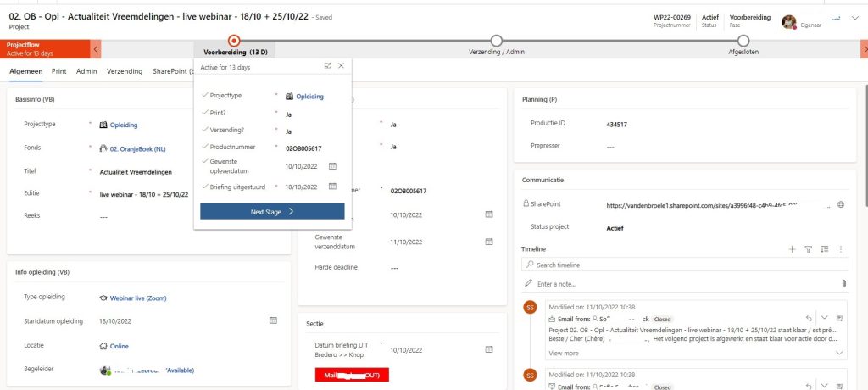Click the paperclip attachment icon in note box
The height and width of the screenshot is (390, 868).
843,283
